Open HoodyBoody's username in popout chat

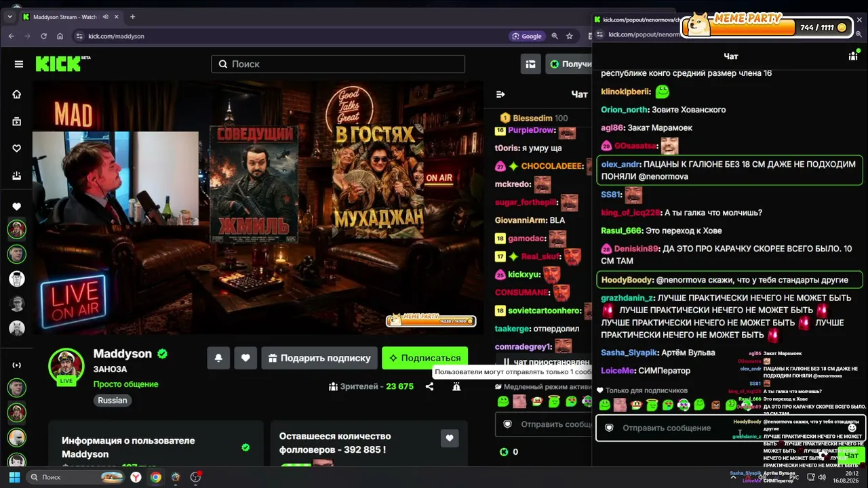[627, 280]
